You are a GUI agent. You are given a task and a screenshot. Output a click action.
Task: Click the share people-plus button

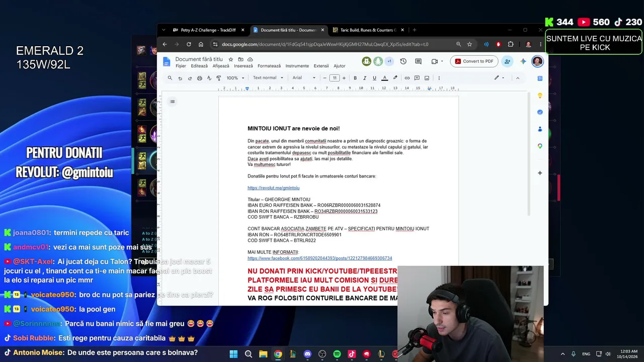coord(507,61)
